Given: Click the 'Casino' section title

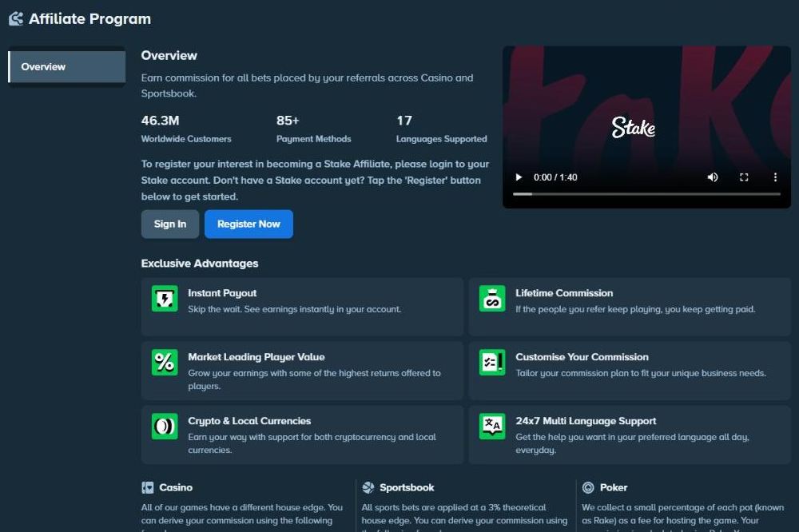Looking at the screenshot, I should 176,487.
